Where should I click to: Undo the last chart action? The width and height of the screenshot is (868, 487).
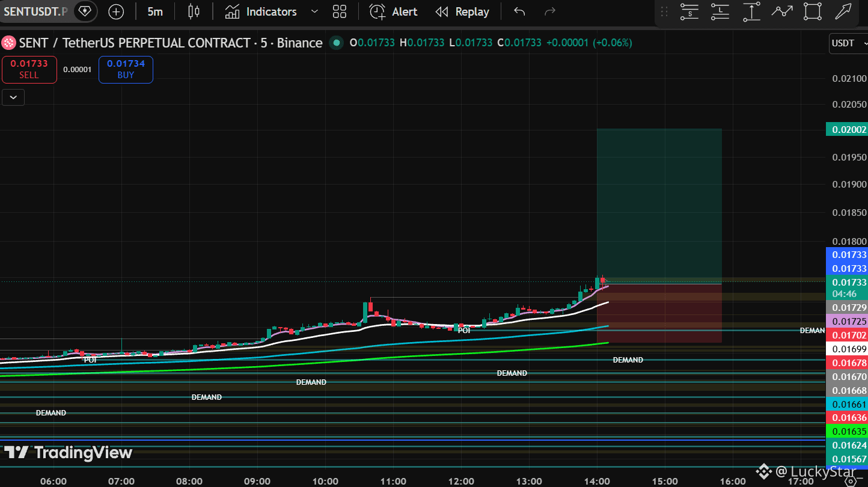pos(520,11)
